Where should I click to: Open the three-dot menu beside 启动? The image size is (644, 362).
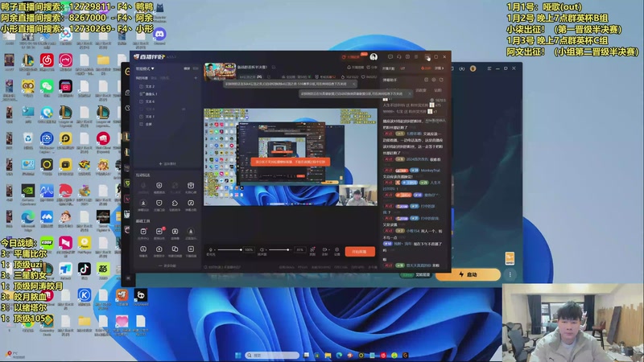(510, 274)
